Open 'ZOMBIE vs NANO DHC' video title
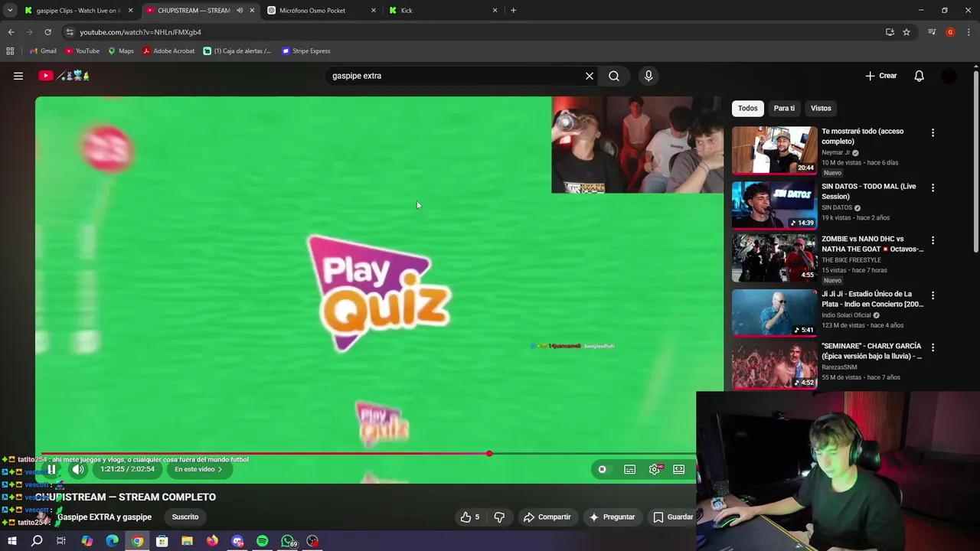This screenshot has width=980, height=551. (x=873, y=244)
